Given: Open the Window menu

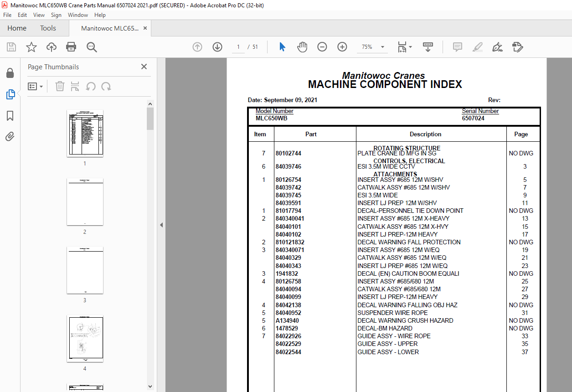Looking at the screenshot, I should point(78,15).
